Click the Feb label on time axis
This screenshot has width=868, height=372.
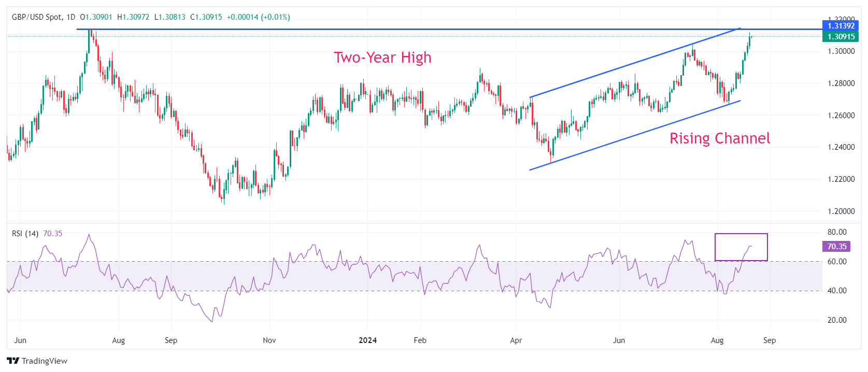click(x=420, y=340)
